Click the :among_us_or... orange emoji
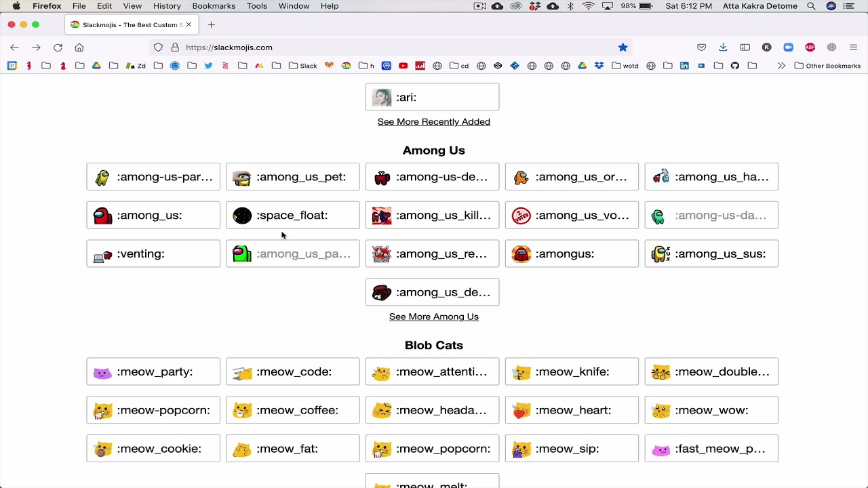The height and width of the screenshot is (488, 868). 572,177
